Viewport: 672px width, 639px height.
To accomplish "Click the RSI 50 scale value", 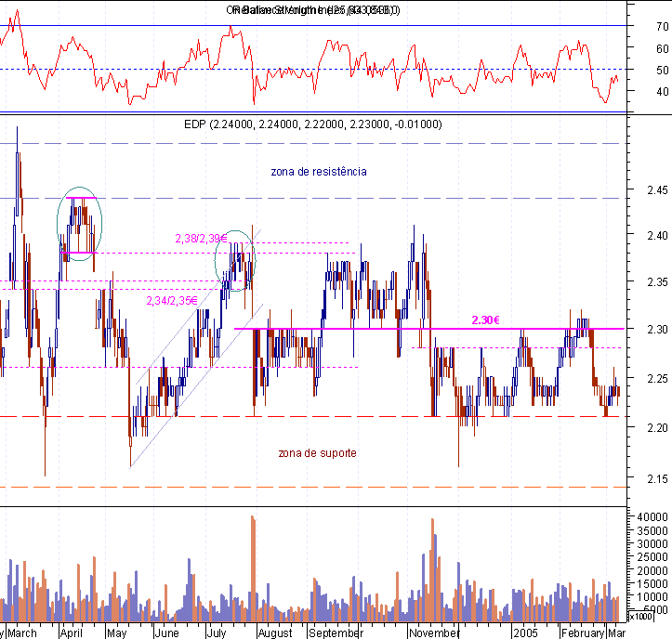I will (x=662, y=70).
